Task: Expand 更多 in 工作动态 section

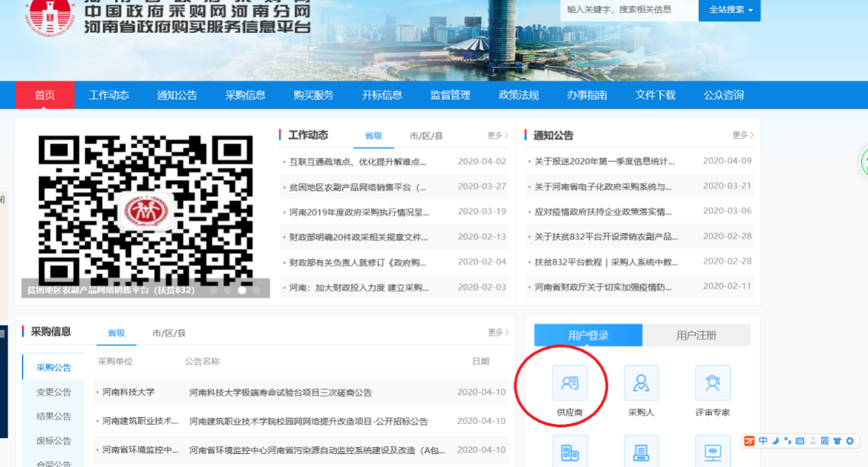Action: coord(497,136)
